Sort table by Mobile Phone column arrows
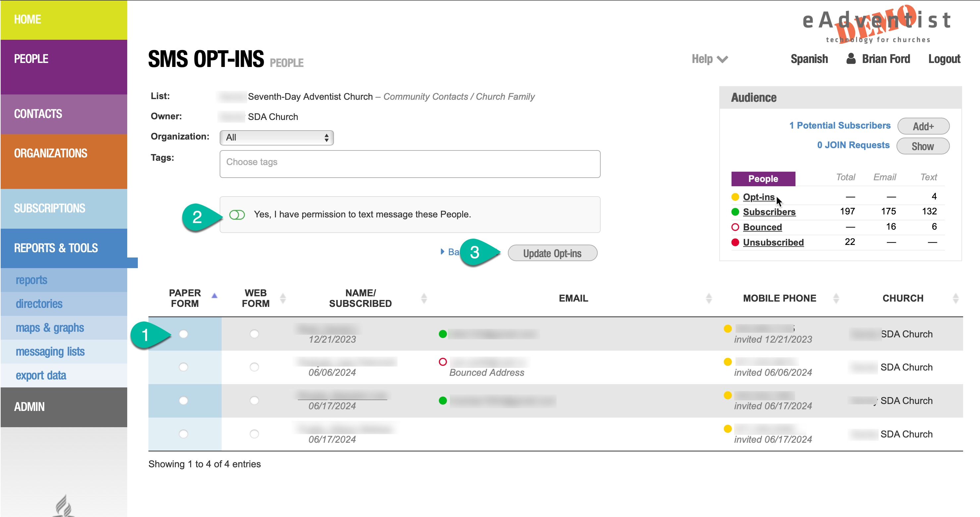The image size is (980, 517). [x=836, y=298]
